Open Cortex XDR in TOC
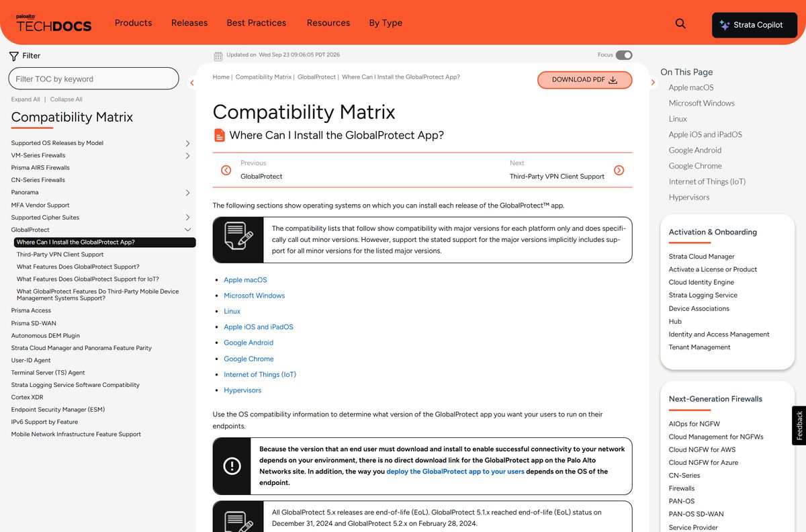The width and height of the screenshot is (806, 532). point(27,397)
